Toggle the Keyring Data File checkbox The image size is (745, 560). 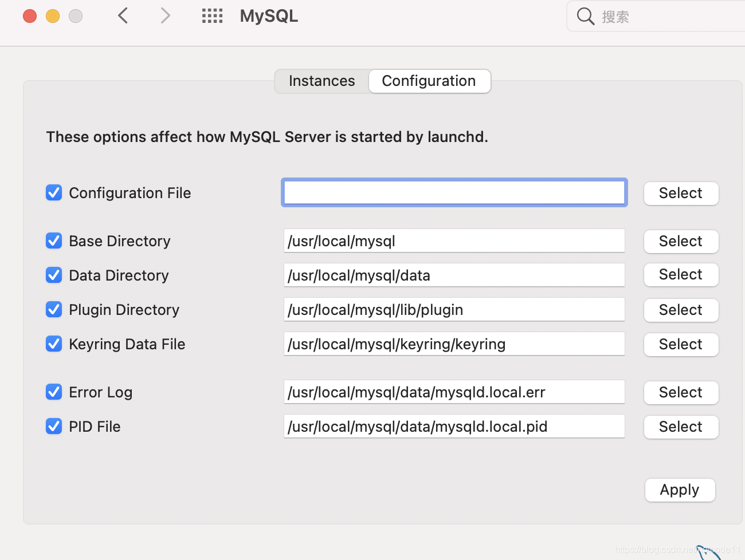[54, 344]
